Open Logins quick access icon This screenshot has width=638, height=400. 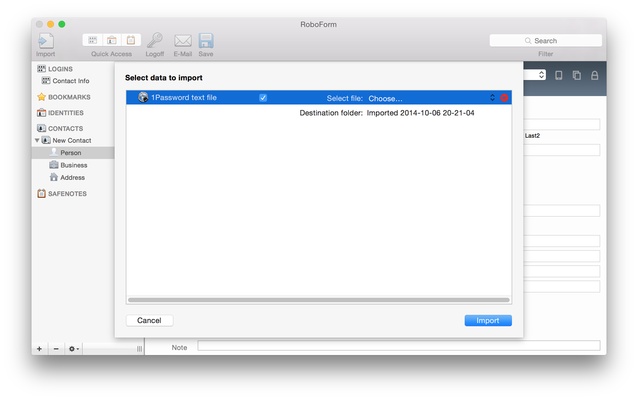[93, 40]
